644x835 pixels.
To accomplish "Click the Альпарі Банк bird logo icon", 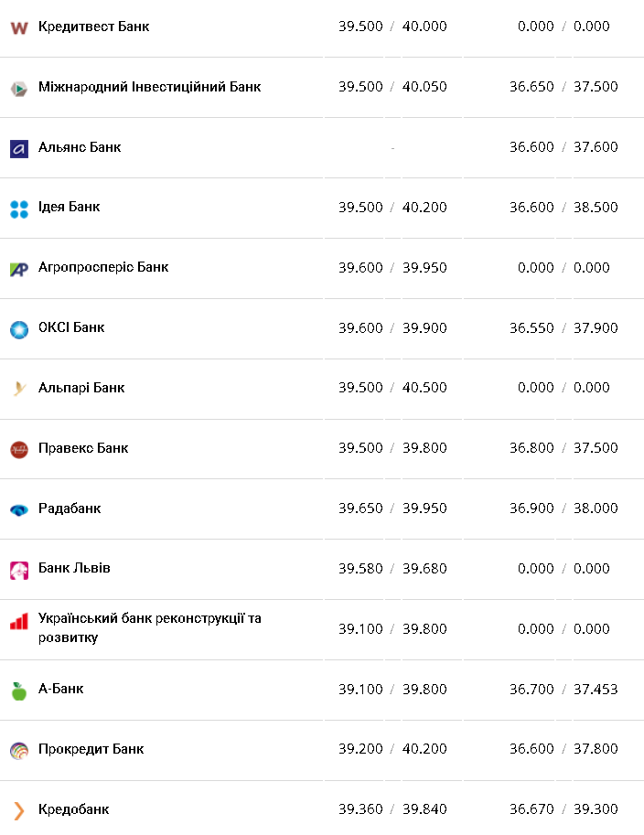I will (x=19, y=389).
